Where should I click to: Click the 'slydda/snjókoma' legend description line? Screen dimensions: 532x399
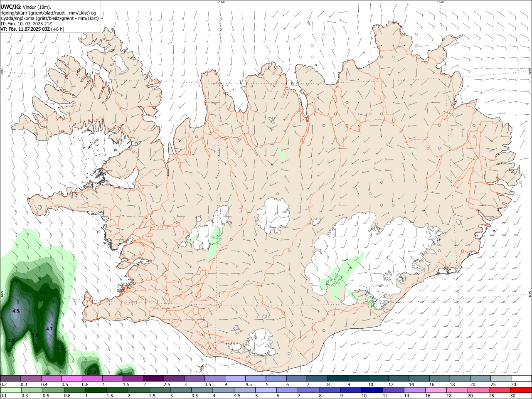click(x=49, y=18)
